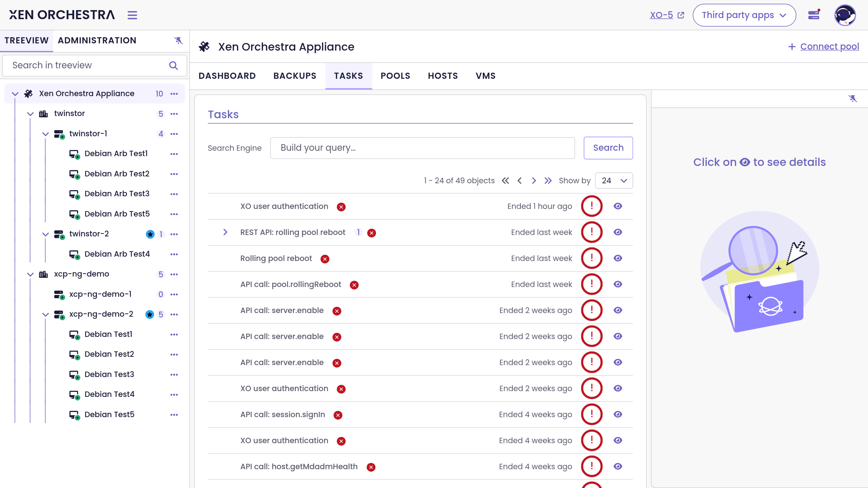Viewport: 868px width, 488px height.
Task: Click the failure status circle for server.enable first row
Action: click(x=592, y=311)
